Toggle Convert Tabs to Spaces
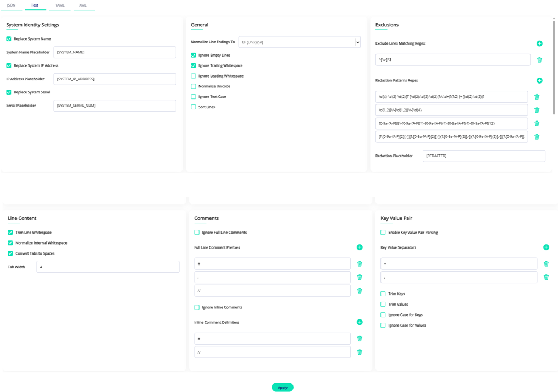 coord(10,253)
